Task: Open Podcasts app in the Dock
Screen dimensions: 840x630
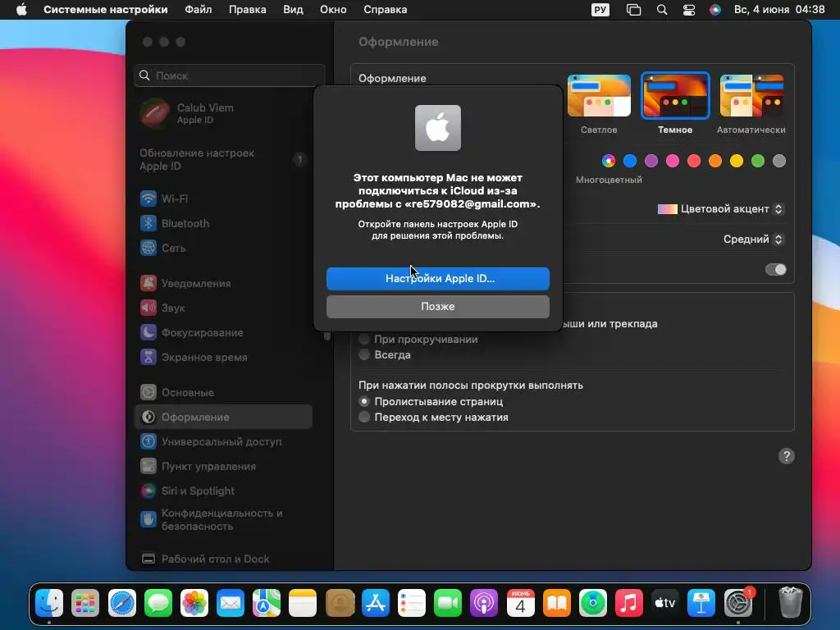Action: point(484,604)
